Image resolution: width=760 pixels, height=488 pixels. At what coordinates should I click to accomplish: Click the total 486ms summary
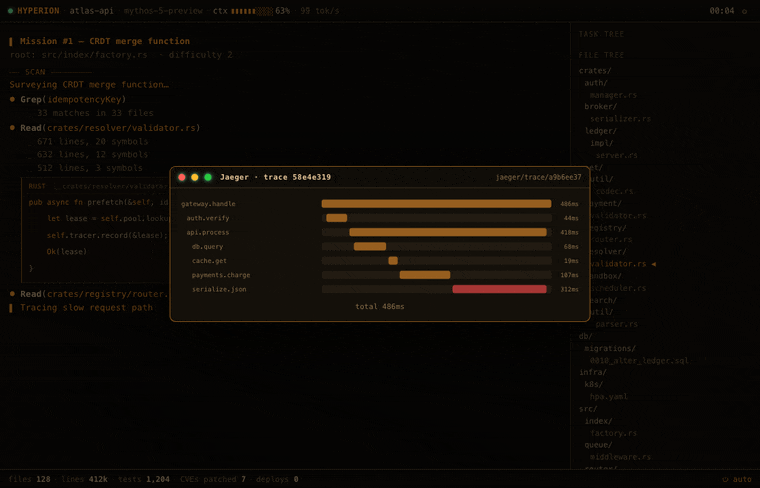[x=380, y=306]
